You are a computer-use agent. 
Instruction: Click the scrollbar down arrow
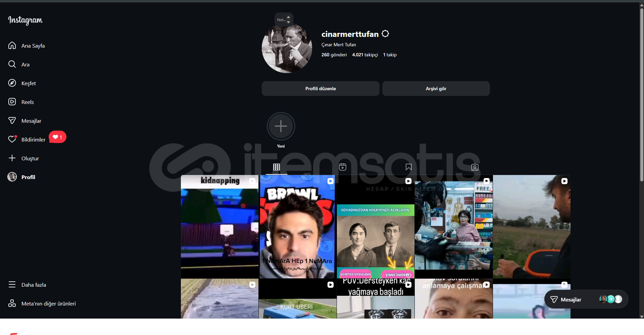pos(642,316)
